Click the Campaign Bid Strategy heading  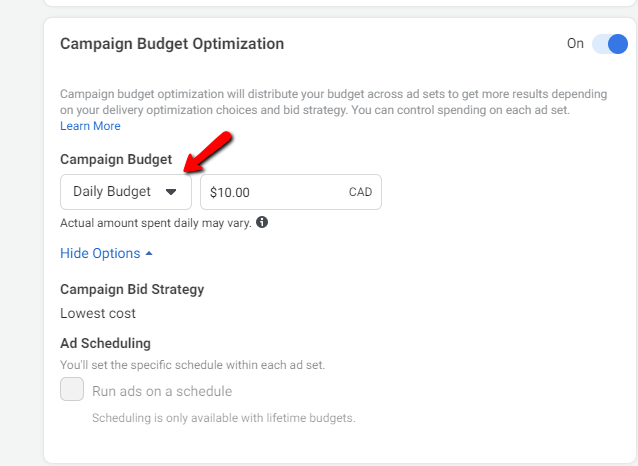pos(132,289)
